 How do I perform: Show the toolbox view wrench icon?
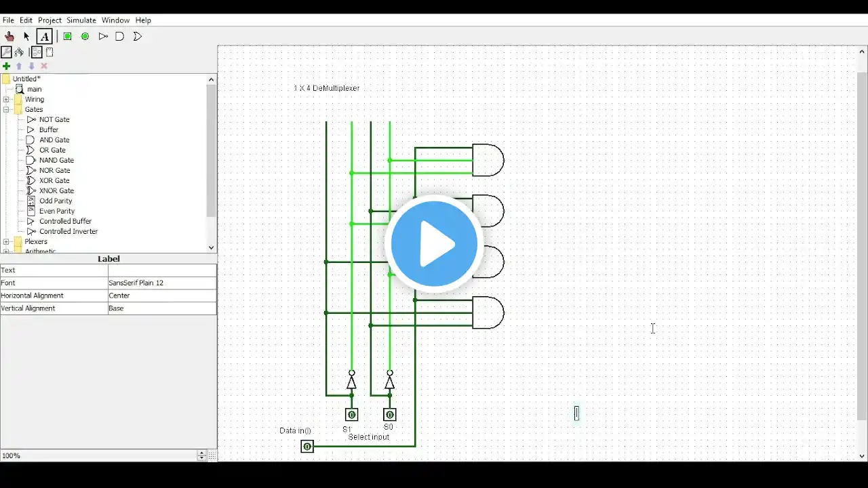(x=7, y=52)
